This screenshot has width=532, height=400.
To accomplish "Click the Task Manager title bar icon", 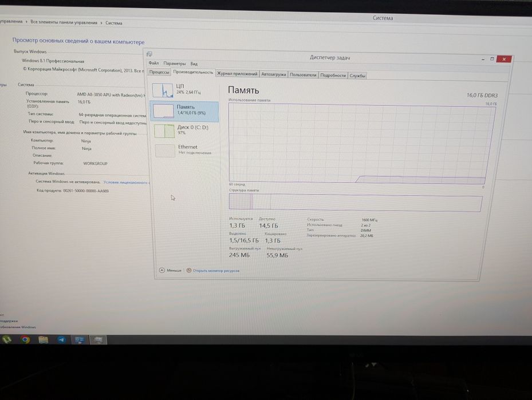I will click(149, 54).
